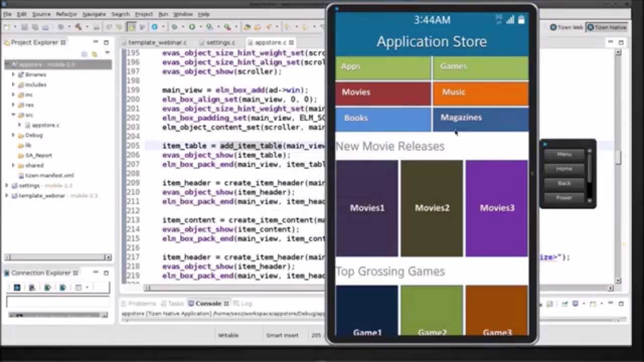Viewport: 644px width, 362px height.
Task: Open dropdown arrow next to New icon
Action: 15,27
